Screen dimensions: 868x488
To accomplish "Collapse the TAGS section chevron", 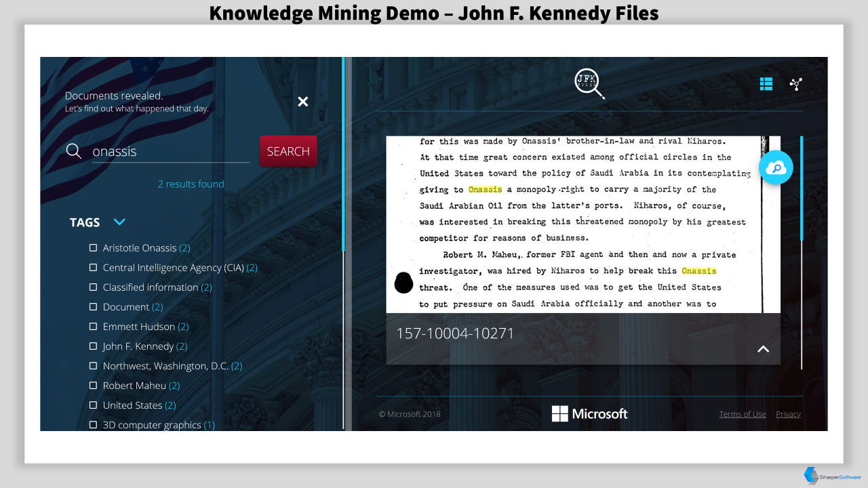I will click(119, 222).
